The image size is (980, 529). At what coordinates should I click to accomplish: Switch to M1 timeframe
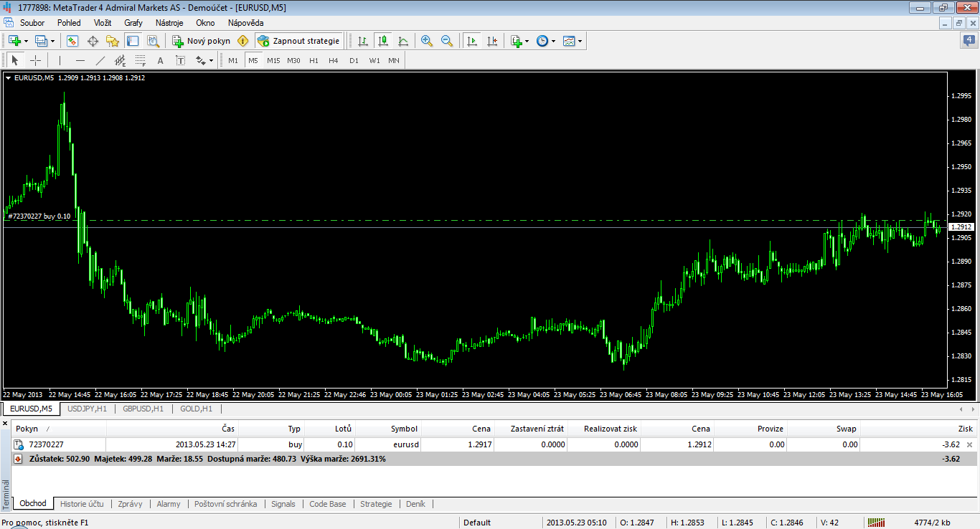[233, 60]
